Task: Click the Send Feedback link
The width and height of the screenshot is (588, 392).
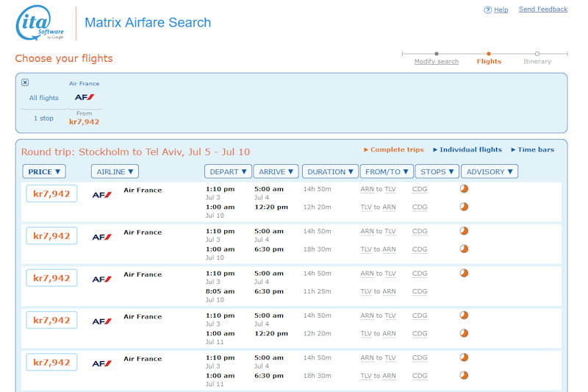Action: [x=542, y=10]
